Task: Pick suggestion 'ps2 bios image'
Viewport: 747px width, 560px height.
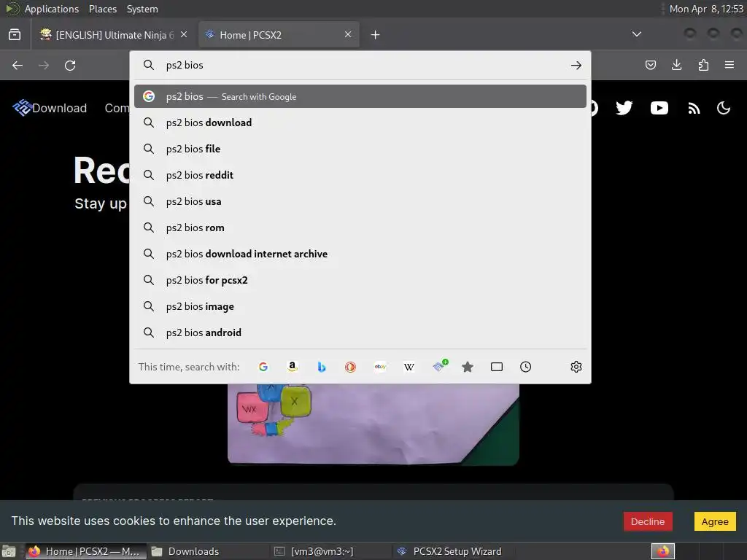Action: [360, 306]
